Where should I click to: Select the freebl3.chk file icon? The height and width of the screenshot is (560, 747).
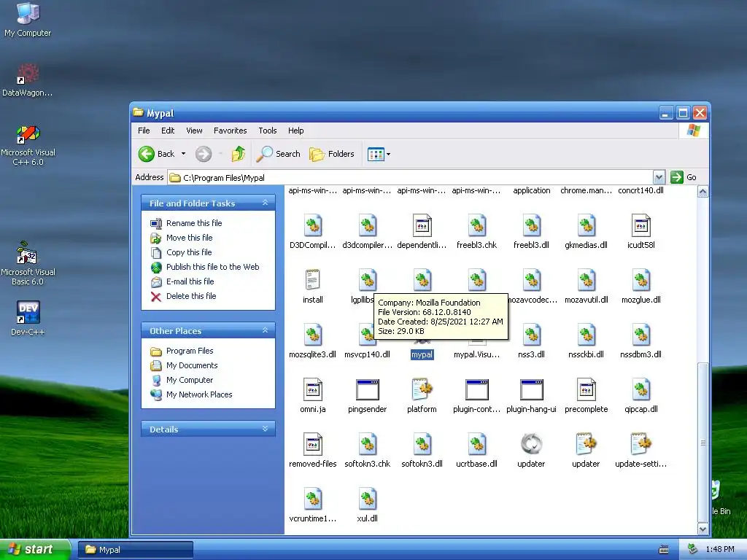pos(476,225)
